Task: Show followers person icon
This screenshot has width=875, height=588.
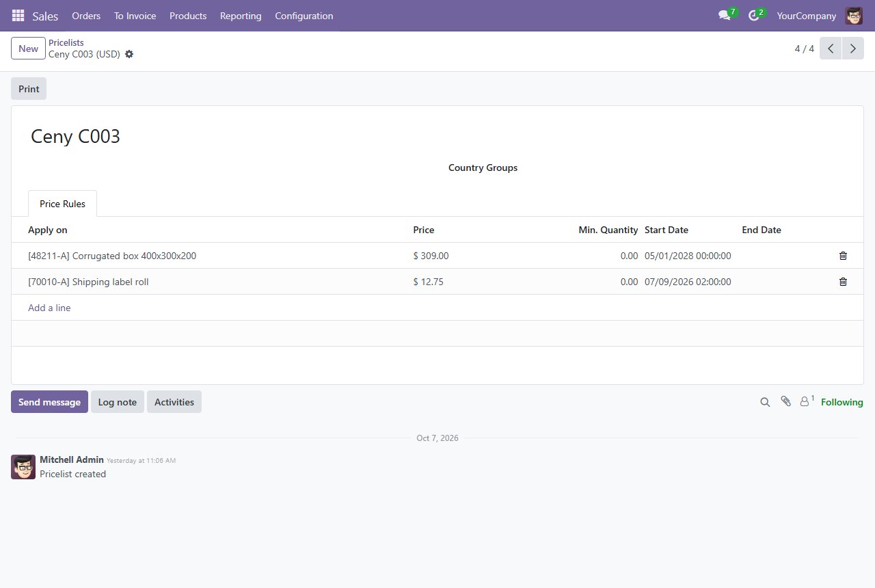Action: point(807,402)
